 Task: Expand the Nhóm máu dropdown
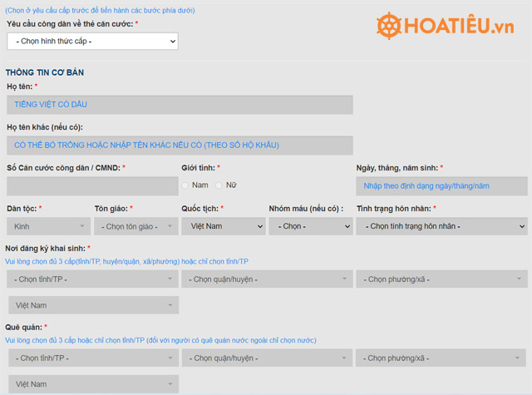310,226
